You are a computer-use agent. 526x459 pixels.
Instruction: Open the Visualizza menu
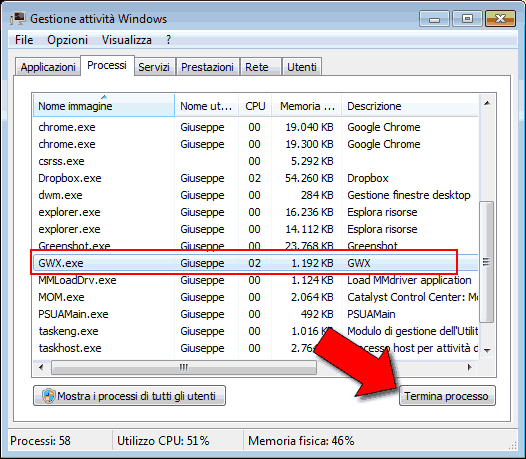(126, 40)
